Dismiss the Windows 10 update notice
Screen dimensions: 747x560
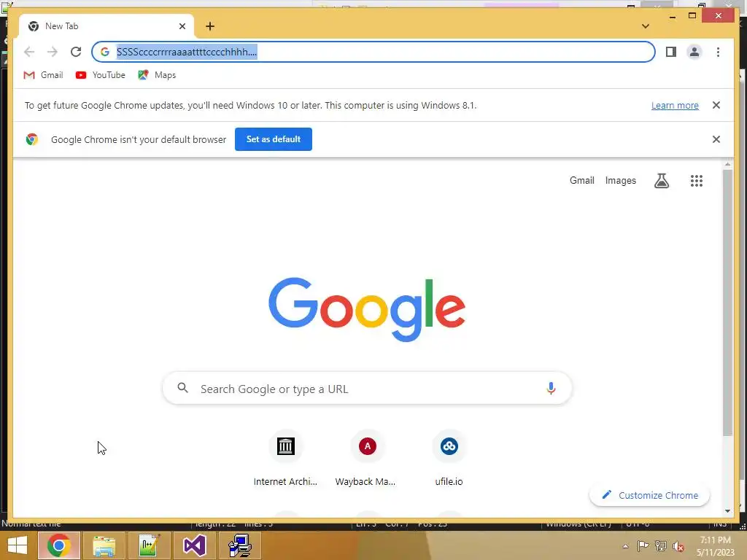tap(716, 105)
